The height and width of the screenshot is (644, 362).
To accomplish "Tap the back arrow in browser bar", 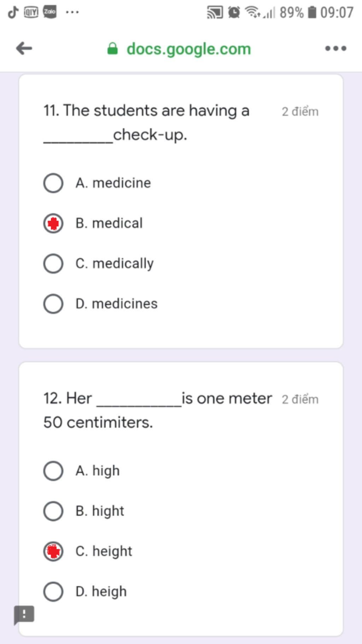I will tap(24, 48).
